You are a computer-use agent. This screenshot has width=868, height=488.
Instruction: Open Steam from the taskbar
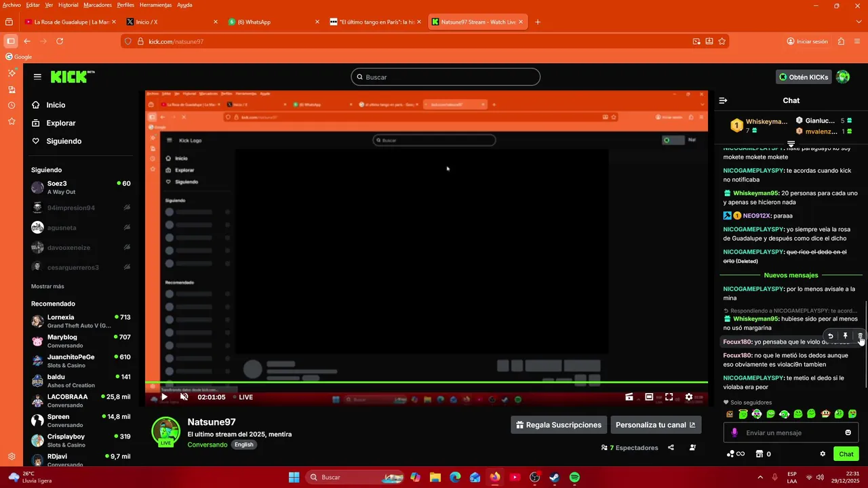click(554, 477)
